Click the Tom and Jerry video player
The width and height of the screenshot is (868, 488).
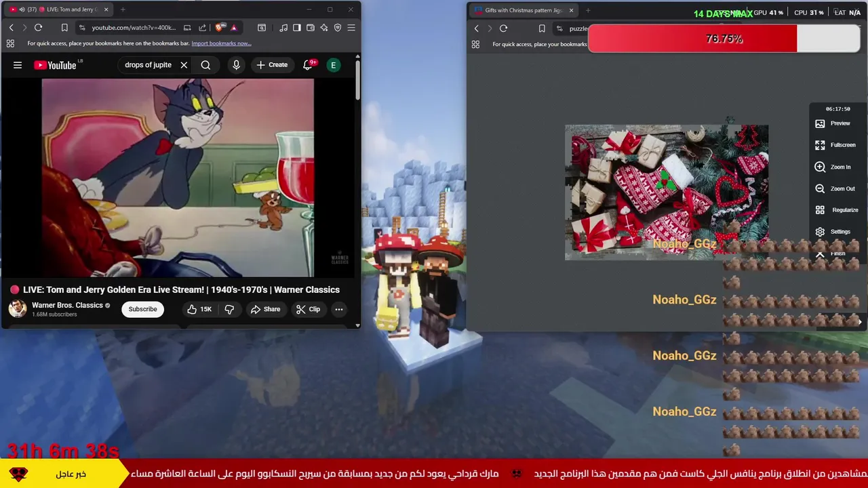[178, 178]
